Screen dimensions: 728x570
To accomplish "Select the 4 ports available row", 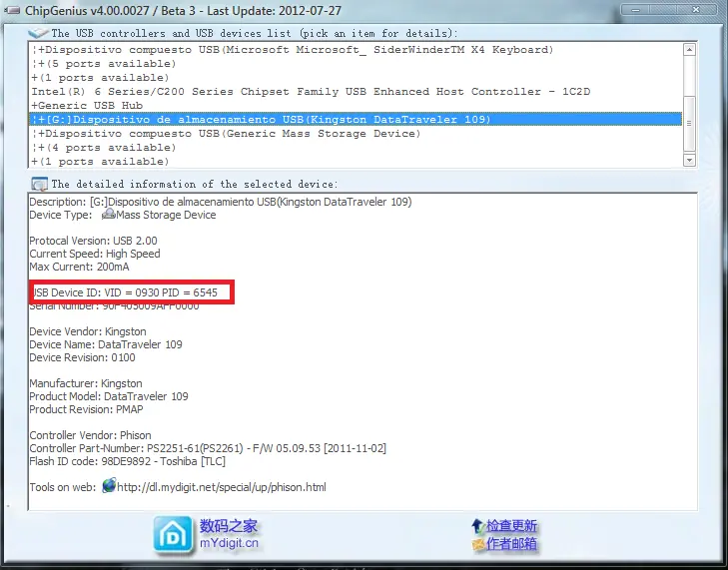I will click(x=356, y=147).
